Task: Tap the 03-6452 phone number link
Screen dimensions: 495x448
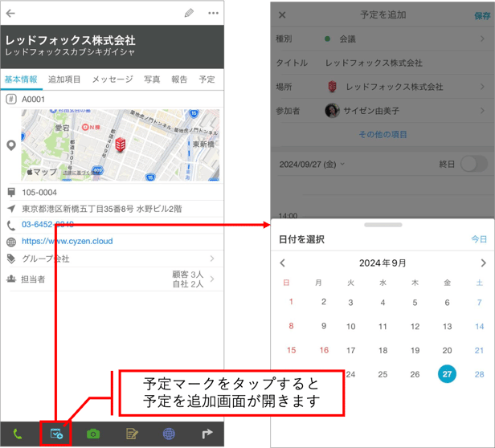Action: click(47, 224)
